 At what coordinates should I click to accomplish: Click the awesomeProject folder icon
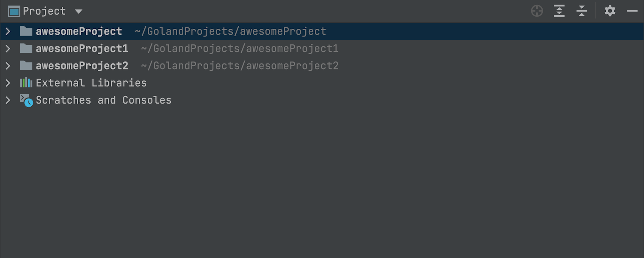[26, 31]
